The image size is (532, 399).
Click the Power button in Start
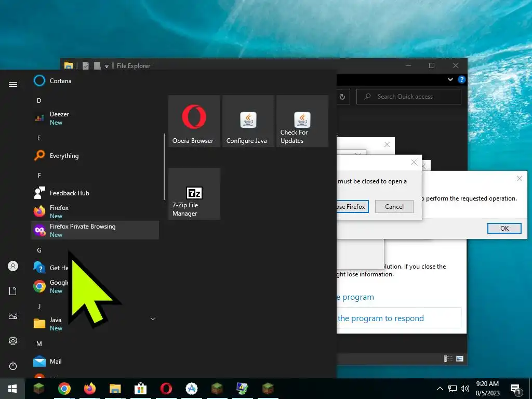tap(13, 366)
